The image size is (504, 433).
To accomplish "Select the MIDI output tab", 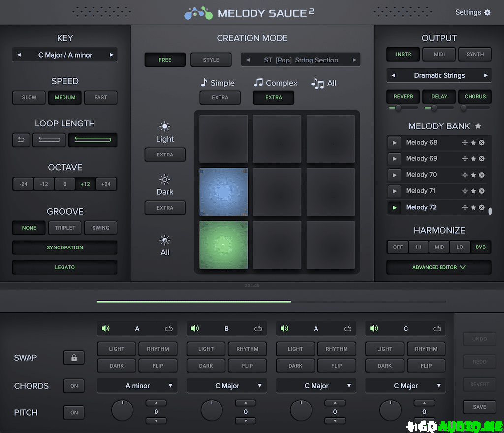I will pyautogui.click(x=439, y=54).
